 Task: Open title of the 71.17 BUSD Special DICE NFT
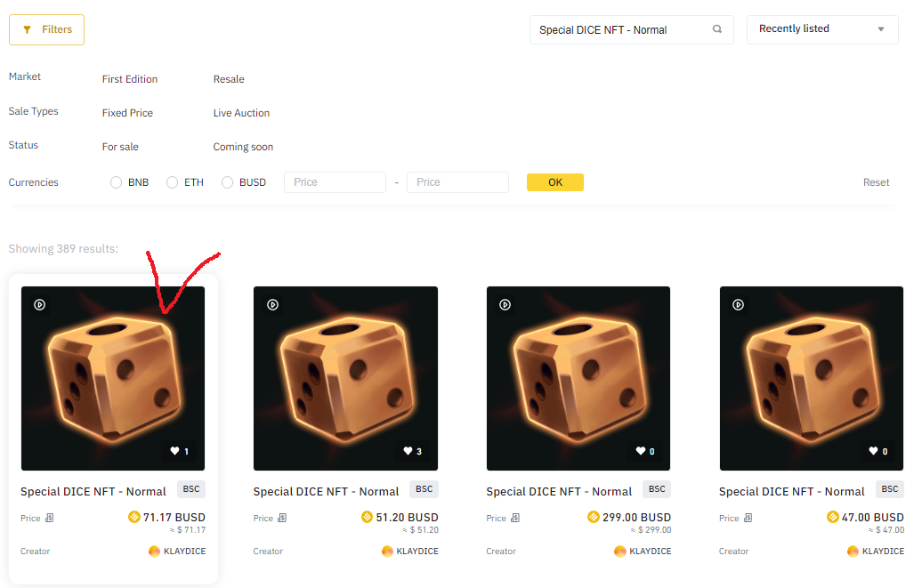coord(93,492)
